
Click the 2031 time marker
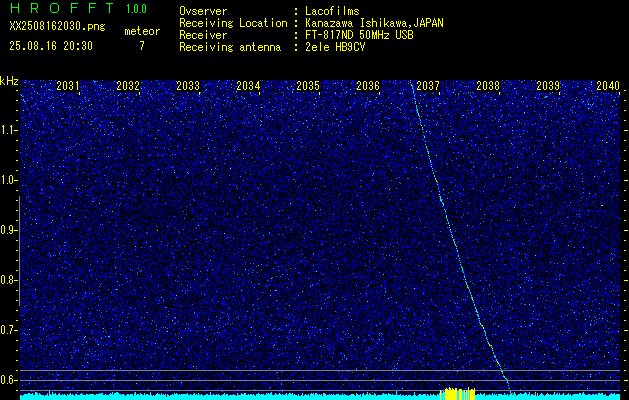coord(68,86)
